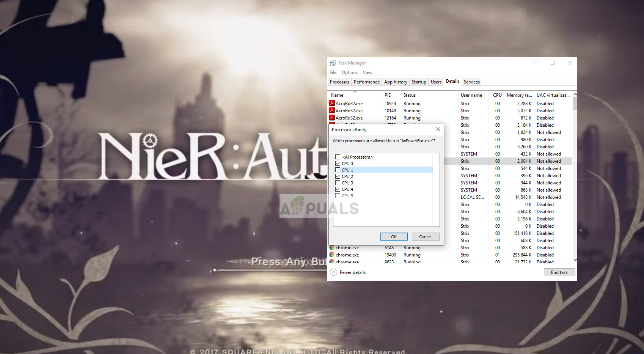Check the CPU 3 affinity checkbox
The height and width of the screenshot is (354, 644).
point(338,183)
